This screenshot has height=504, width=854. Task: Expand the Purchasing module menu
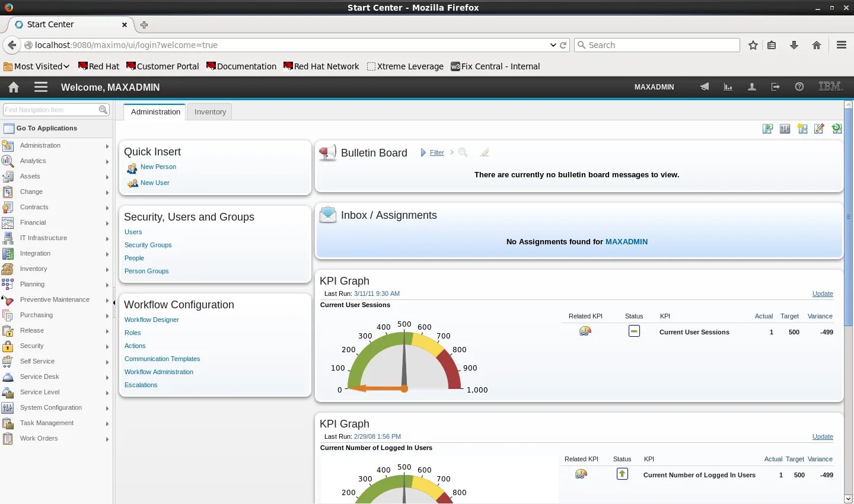click(x=56, y=315)
